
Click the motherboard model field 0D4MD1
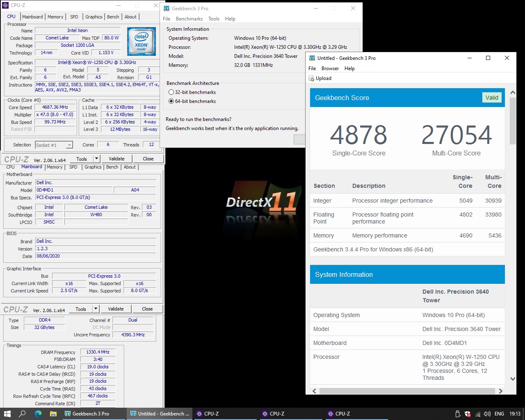[74, 190]
